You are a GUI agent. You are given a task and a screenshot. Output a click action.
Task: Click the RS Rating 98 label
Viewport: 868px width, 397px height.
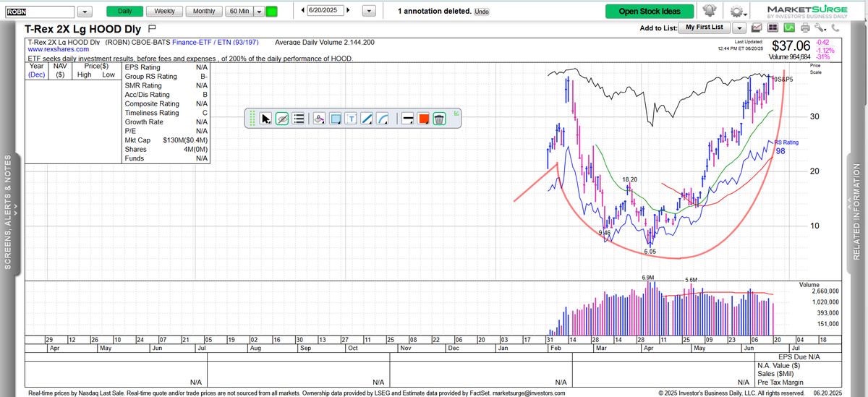coord(786,147)
